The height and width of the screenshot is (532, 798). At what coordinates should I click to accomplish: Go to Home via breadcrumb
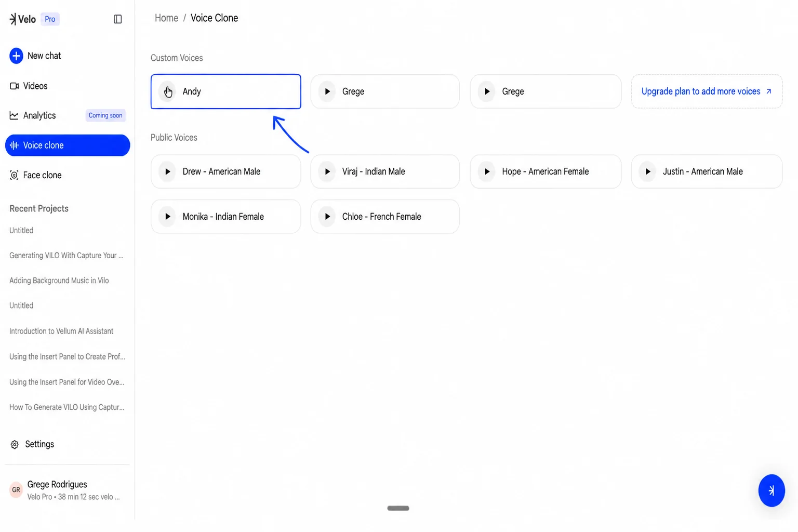(x=166, y=18)
